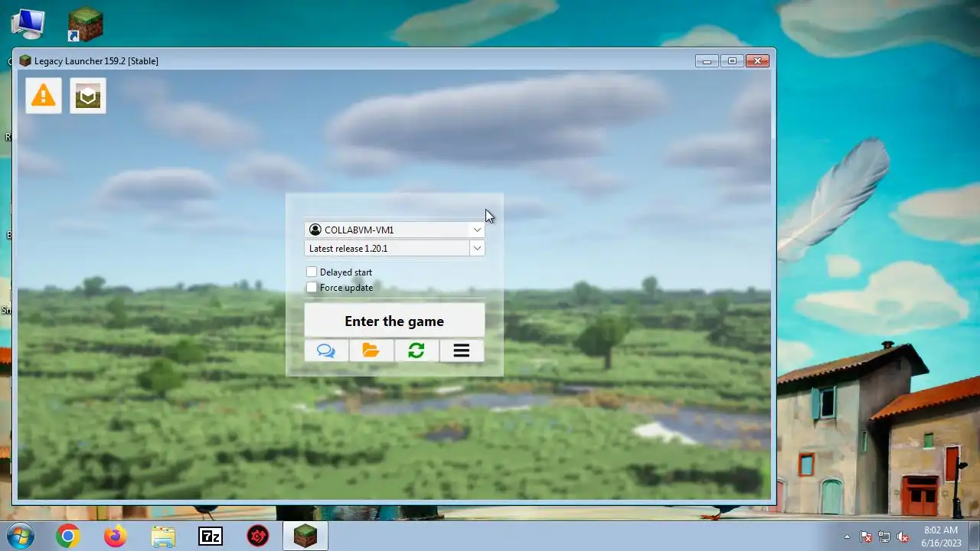Maximize the Legacy Launcher window
The height and width of the screenshot is (551, 980).
pos(732,60)
